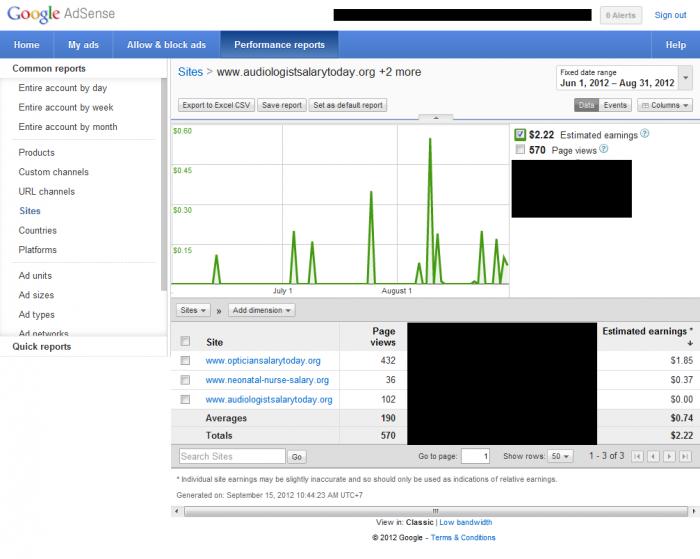Open the Platforms report
Screen dimensions: 700x559
point(38,250)
